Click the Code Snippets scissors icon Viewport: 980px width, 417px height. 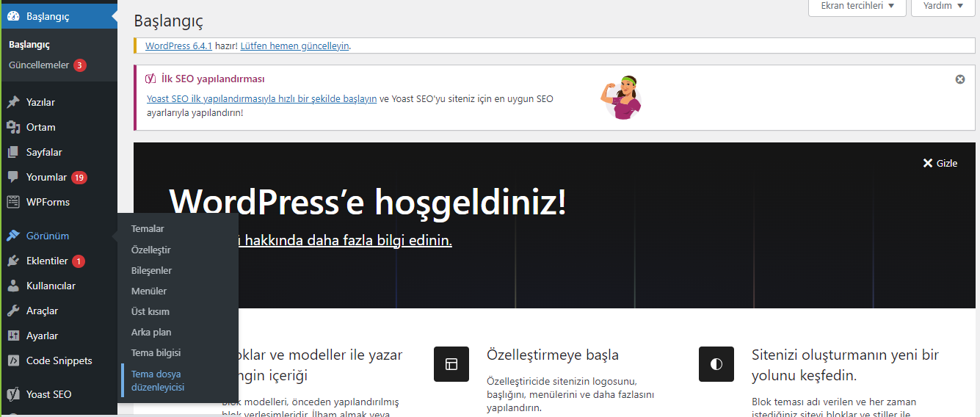click(x=13, y=360)
